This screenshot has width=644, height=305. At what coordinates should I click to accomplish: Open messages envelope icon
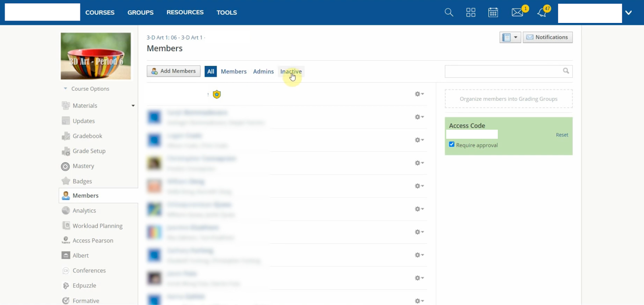coord(517,12)
